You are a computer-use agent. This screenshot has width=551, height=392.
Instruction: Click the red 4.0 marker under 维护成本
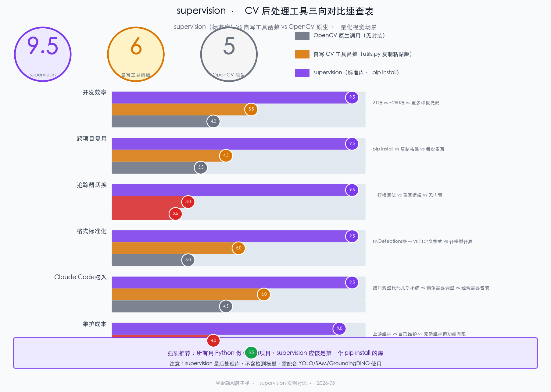[213, 341]
